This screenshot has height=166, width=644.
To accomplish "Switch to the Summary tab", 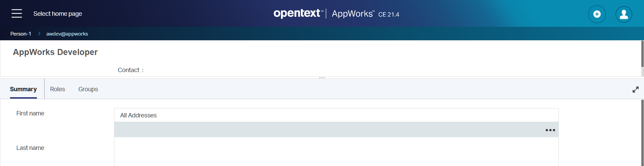I will point(23,89).
